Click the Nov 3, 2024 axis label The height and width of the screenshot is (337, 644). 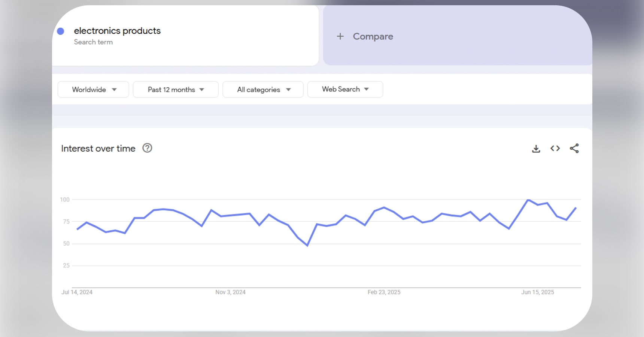point(230,292)
